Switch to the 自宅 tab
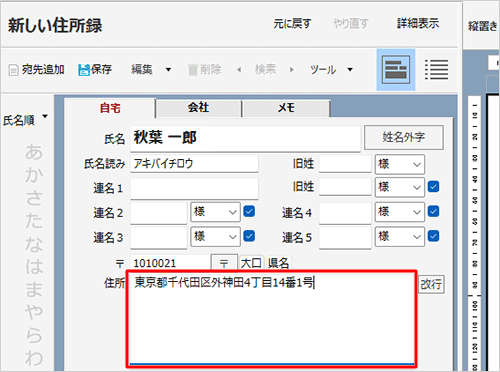The width and height of the screenshot is (500, 372). [110, 108]
